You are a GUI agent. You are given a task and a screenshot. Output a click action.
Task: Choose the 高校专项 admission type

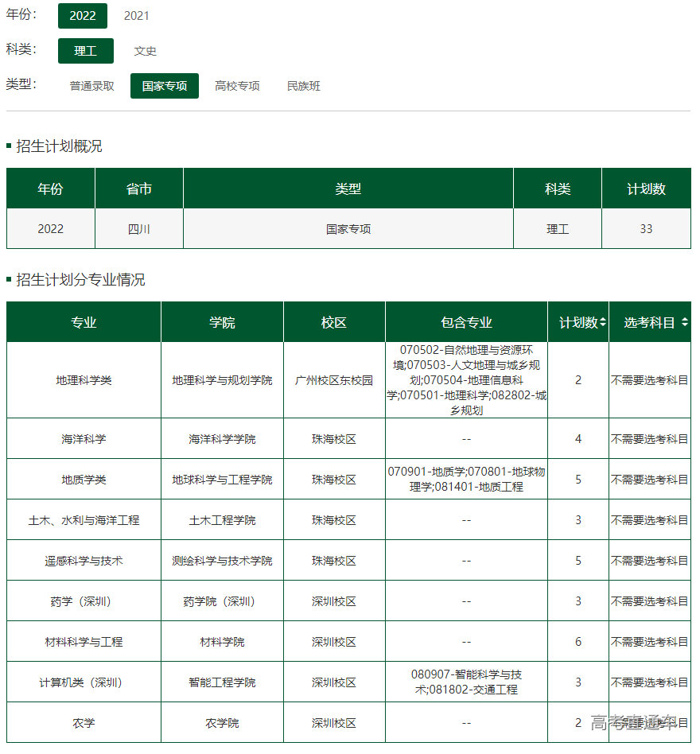tap(236, 85)
